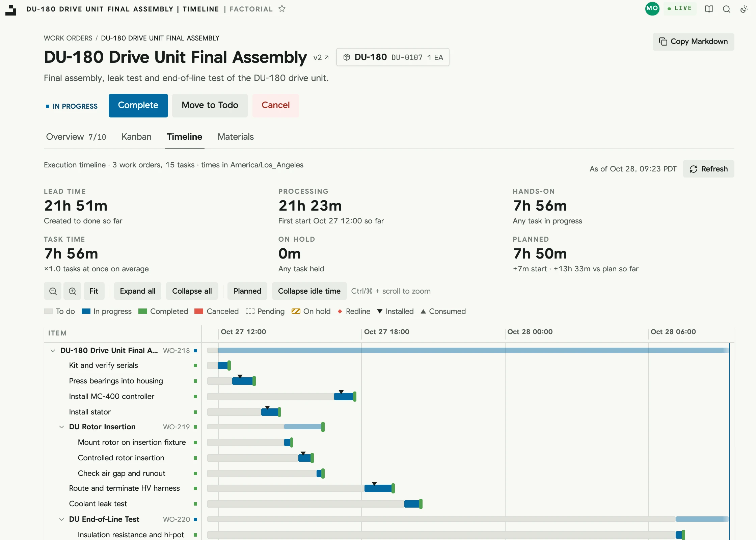756x540 pixels.
Task: Refresh the execution timeline
Action: pos(708,169)
